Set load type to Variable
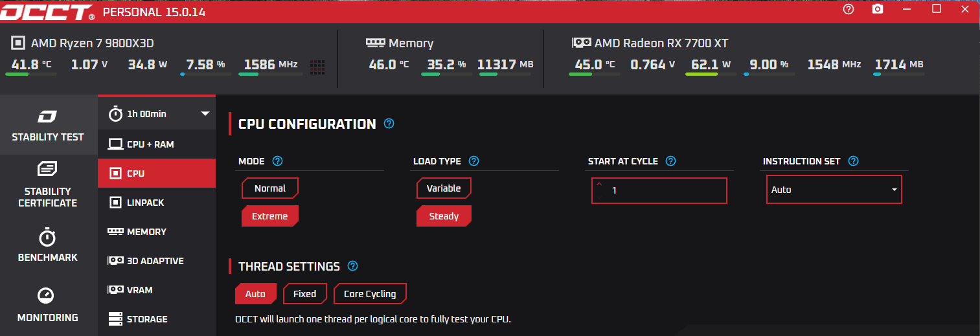The image size is (980, 336). (444, 188)
